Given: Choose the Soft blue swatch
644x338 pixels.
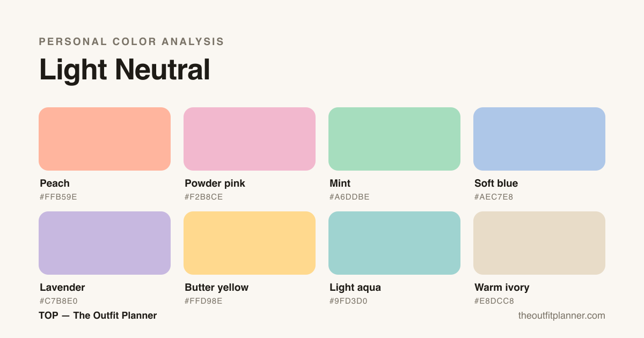Looking at the screenshot, I should pos(539,139).
